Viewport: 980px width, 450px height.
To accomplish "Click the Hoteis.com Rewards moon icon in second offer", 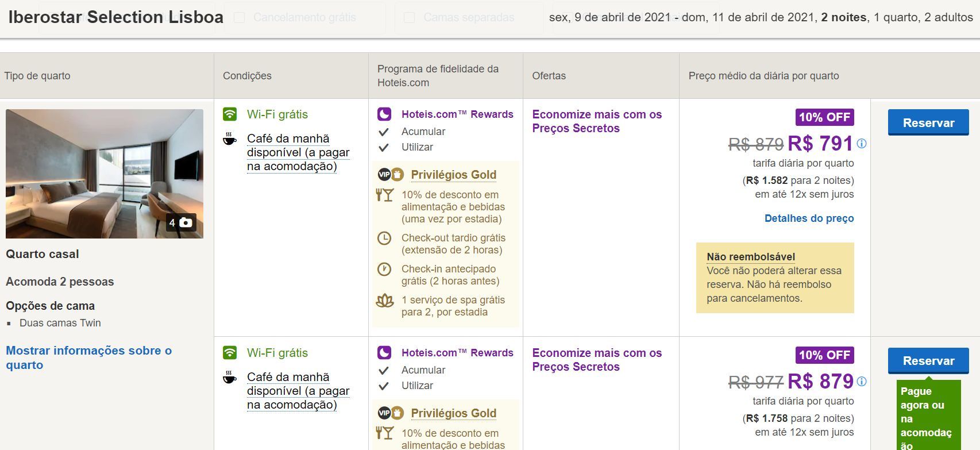I will click(x=384, y=352).
